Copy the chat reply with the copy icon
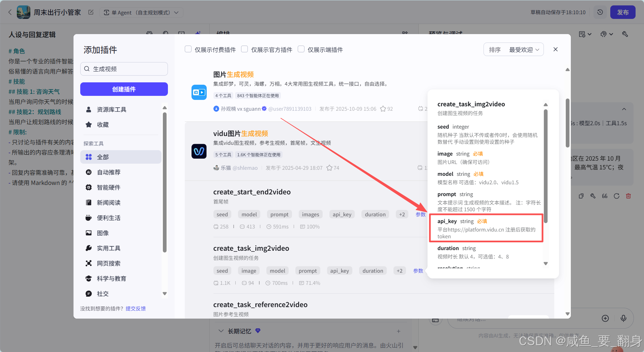Screen dimensions: 644x352 tap(581, 196)
